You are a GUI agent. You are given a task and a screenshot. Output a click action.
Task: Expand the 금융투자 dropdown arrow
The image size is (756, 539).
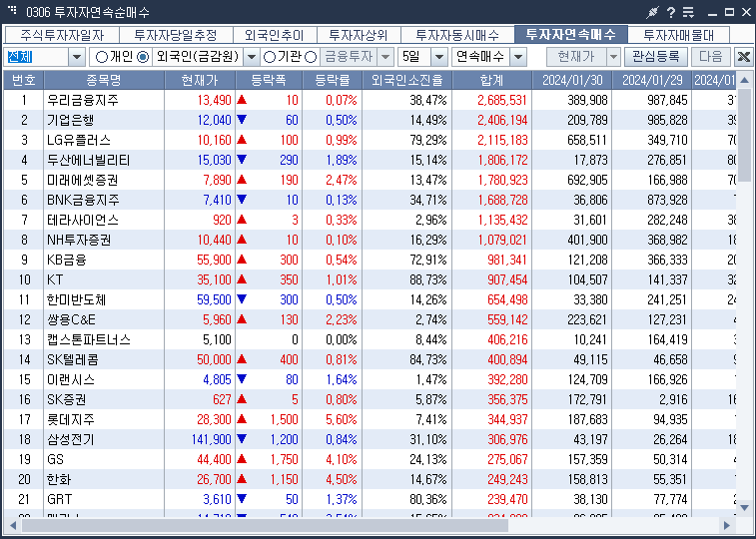pos(385,57)
